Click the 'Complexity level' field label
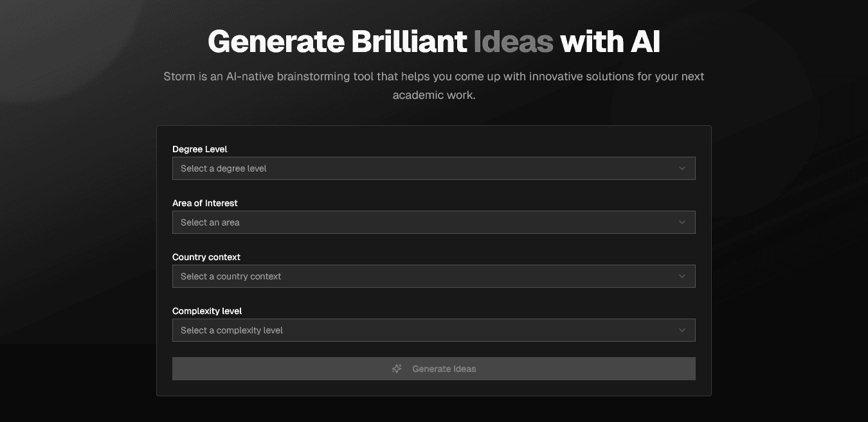 [207, 311]
